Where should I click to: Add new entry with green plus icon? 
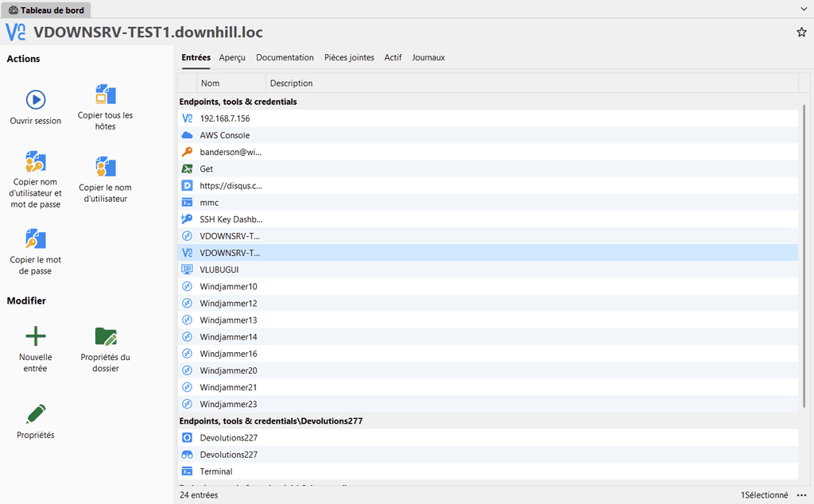(36, 335)
